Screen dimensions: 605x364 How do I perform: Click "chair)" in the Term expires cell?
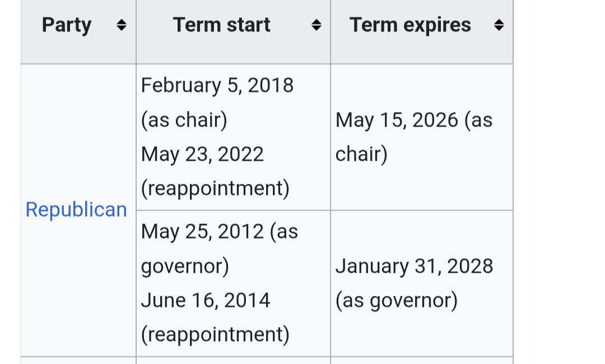[361, 155]
